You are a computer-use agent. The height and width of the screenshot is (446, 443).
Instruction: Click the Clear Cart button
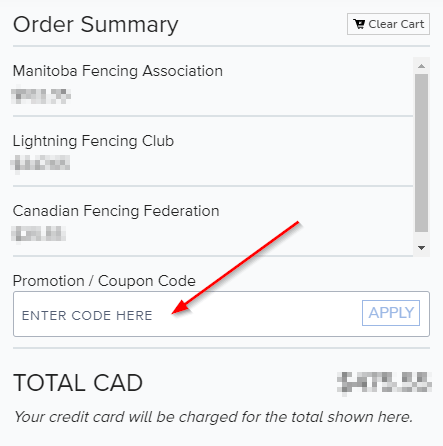tap(388, 24)
